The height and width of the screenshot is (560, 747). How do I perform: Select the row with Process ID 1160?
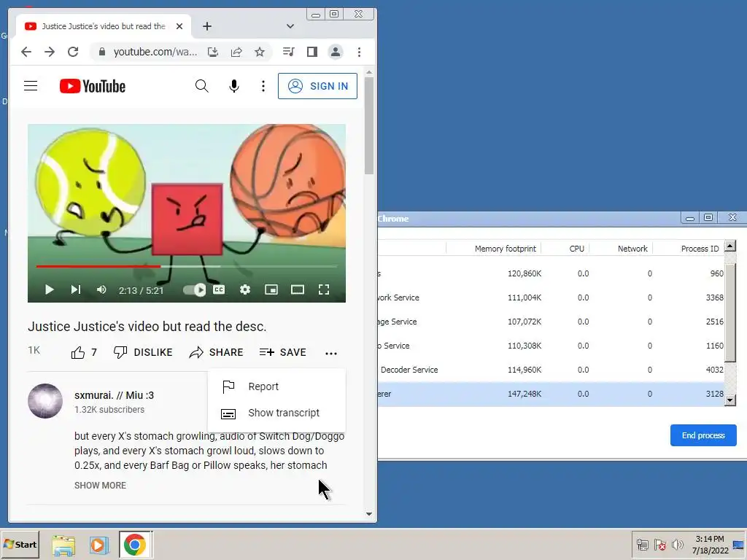point(551,346)
